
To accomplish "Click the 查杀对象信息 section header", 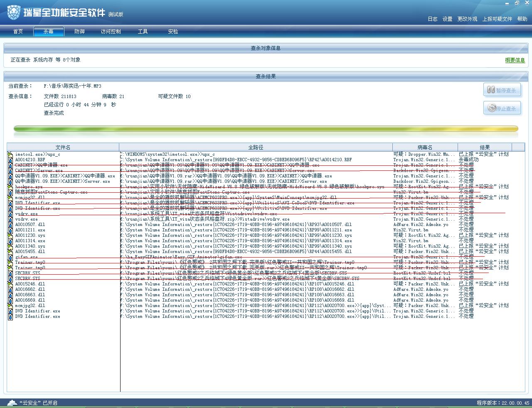I will (266, 48).
